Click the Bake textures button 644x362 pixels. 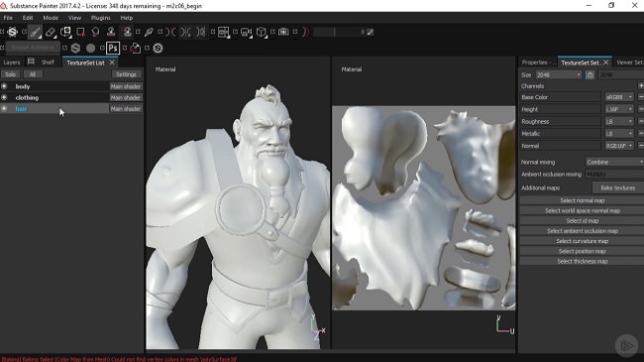pyautogui.click(x=617, y=188)
